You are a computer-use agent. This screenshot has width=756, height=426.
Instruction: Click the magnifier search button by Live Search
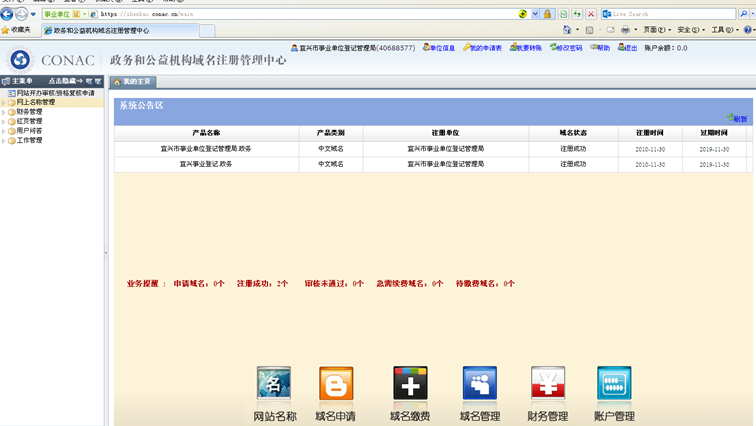tap(743, 14)
